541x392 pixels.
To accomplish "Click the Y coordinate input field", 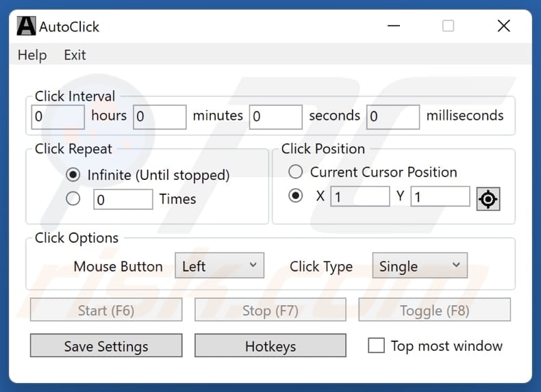I will click(x=440, y=196).
